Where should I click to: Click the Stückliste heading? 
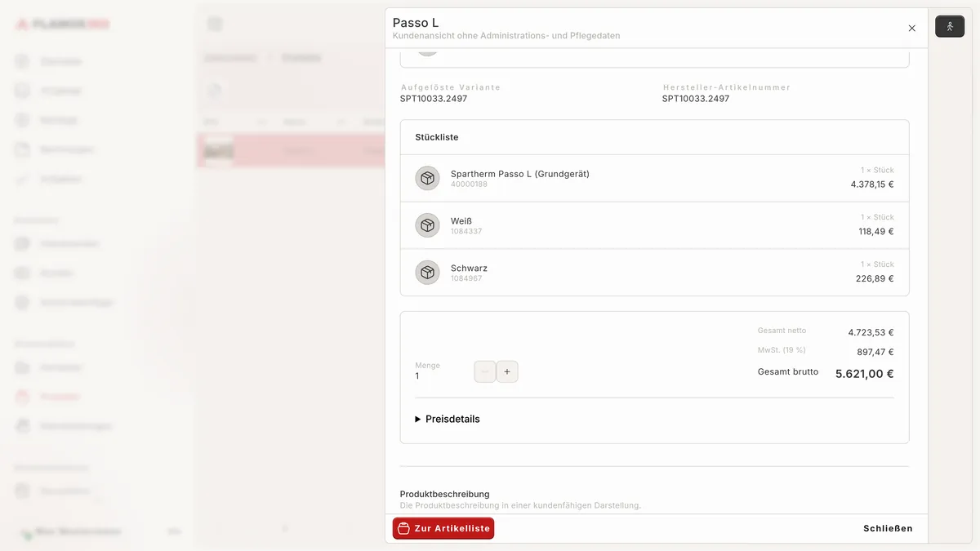[x=437, y=137]
